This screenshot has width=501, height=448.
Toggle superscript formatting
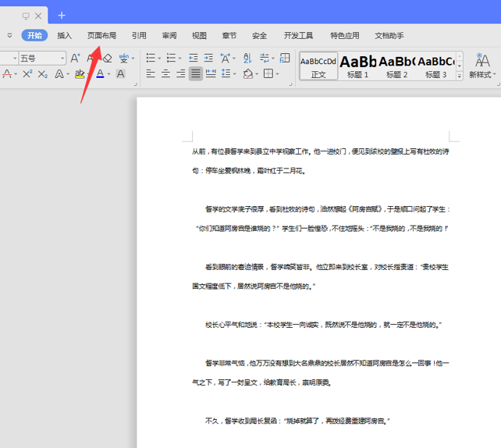click(x=27, y=74)
